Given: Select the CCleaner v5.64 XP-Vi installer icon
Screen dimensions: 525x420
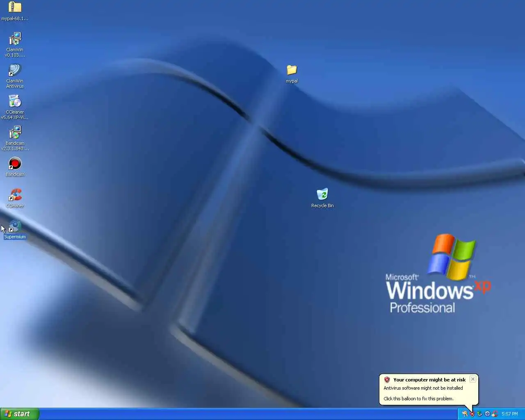Looking at the screenshot, I should tap(15, 101).
